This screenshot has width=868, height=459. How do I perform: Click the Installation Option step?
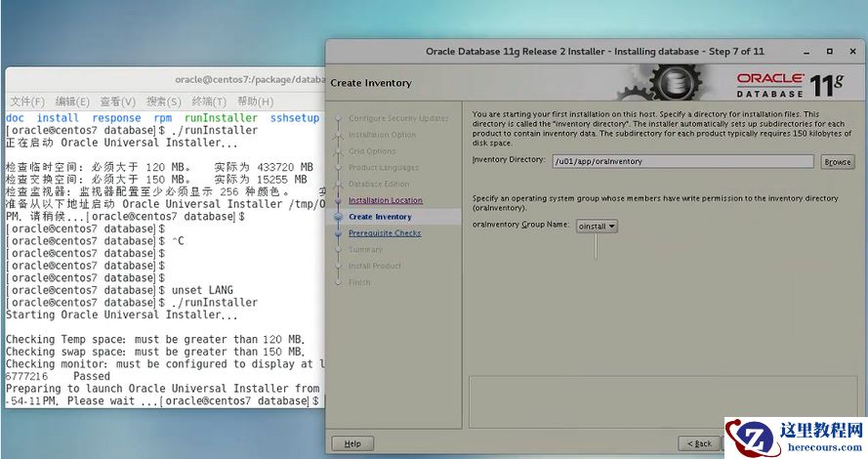point(383,135)
